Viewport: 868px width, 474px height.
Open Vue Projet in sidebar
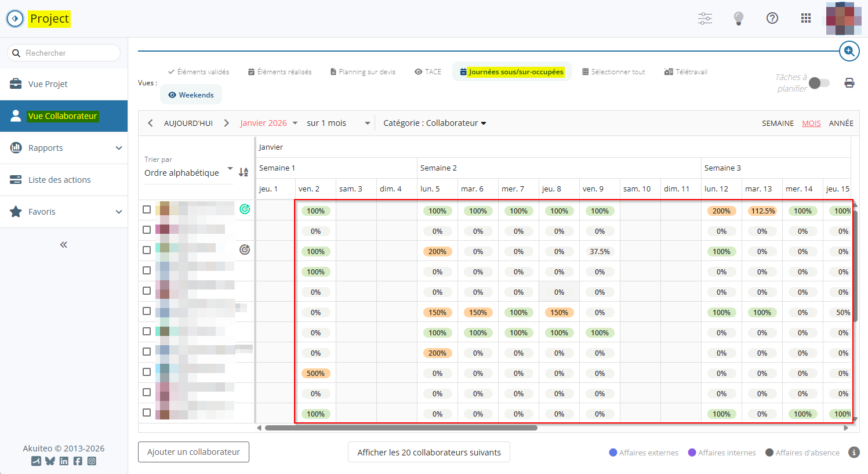48,84
